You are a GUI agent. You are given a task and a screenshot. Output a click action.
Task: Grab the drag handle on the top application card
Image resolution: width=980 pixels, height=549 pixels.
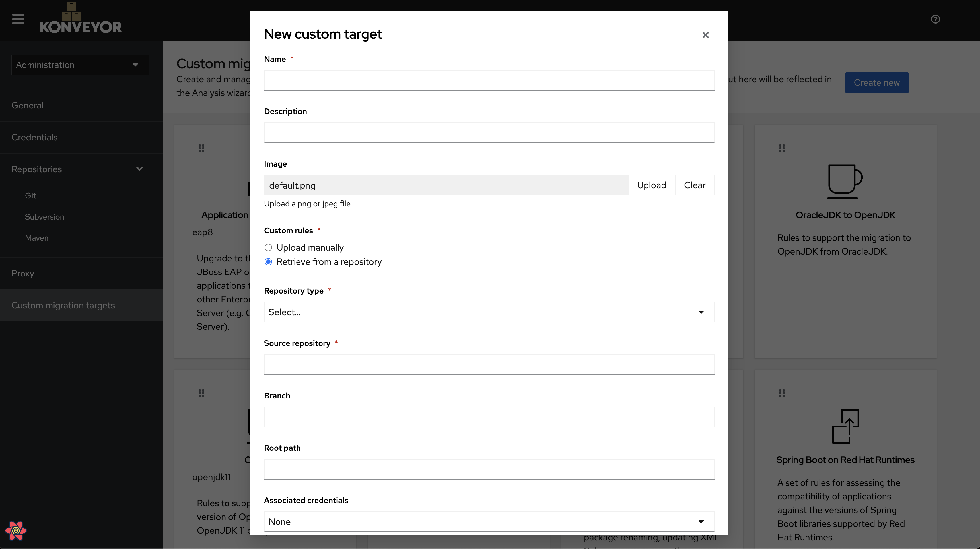tap(202, 148)
